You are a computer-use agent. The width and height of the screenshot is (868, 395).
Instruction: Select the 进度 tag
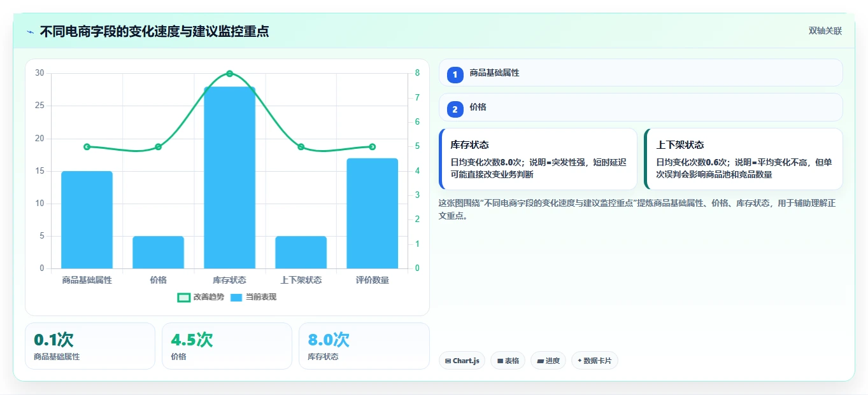point(548,361)
